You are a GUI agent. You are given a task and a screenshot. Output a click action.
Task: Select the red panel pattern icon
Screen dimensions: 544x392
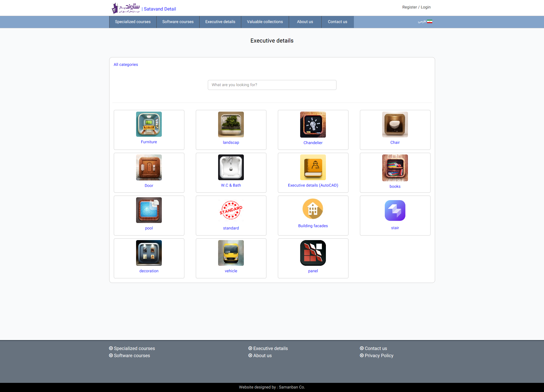coord(313,253)
